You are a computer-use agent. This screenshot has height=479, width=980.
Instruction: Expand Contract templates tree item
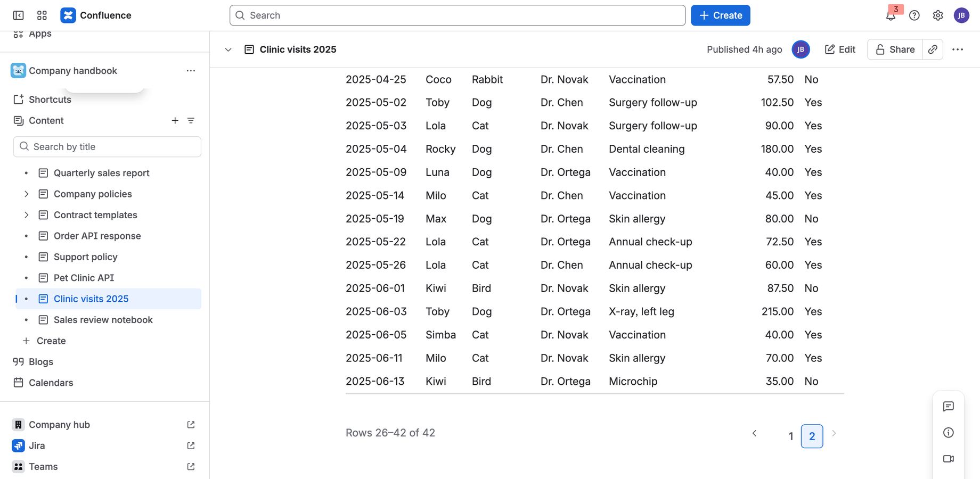27,215
